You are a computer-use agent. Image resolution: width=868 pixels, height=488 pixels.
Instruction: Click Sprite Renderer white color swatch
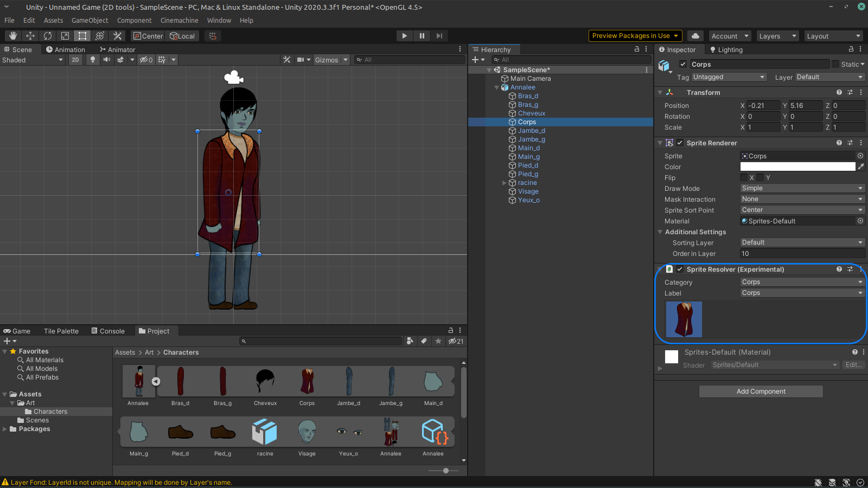[798, 166]
